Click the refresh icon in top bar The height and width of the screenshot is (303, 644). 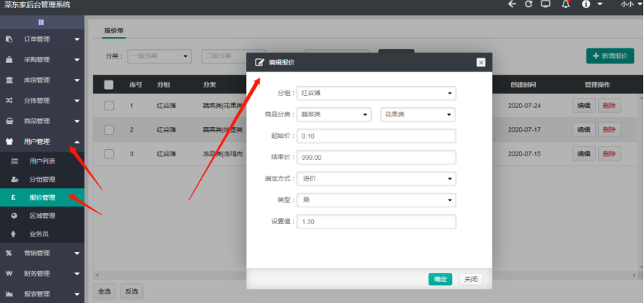point(529,4)
